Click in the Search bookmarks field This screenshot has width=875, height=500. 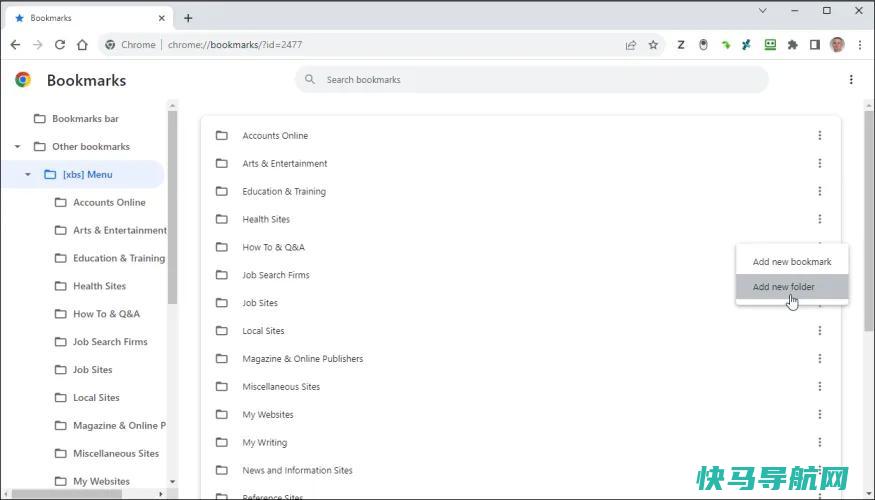point(532,80)
